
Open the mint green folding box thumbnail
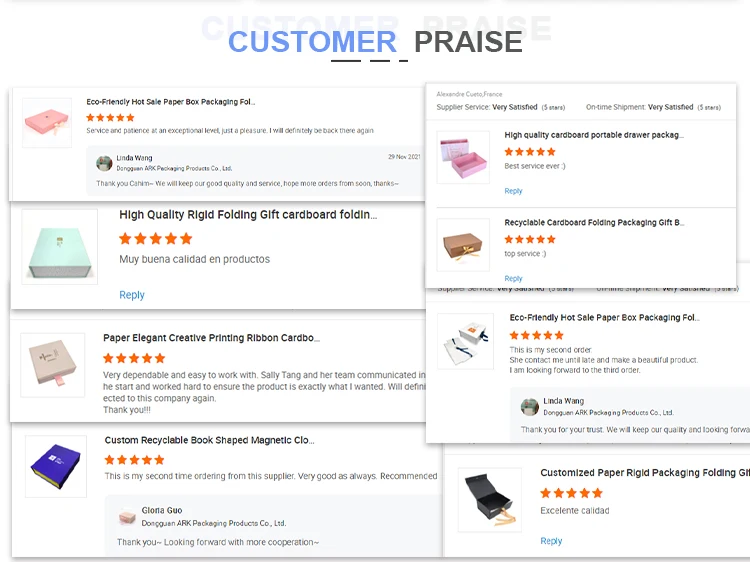[x=59, y=246]
